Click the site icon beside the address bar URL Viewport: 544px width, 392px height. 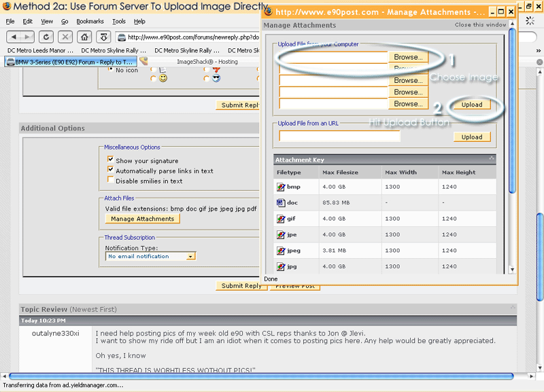121,37
